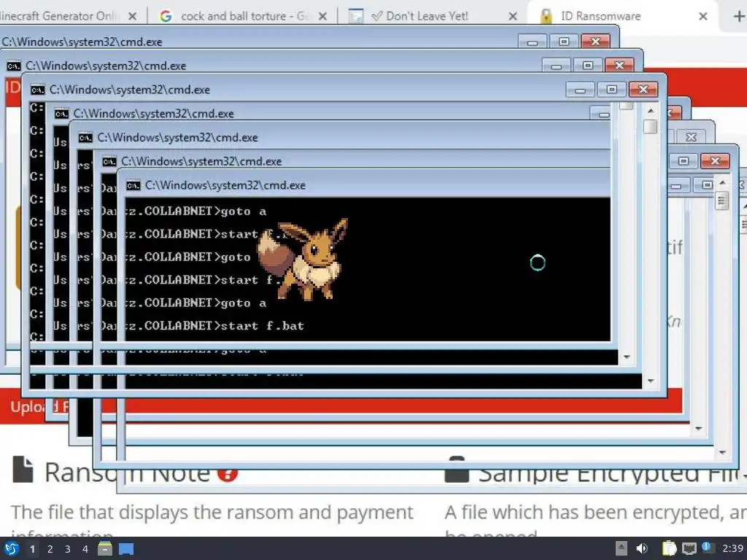Screen dimensions: 747x560
Task: Click the Ransom Note heading on the webpage
Action: pos(127,472)
